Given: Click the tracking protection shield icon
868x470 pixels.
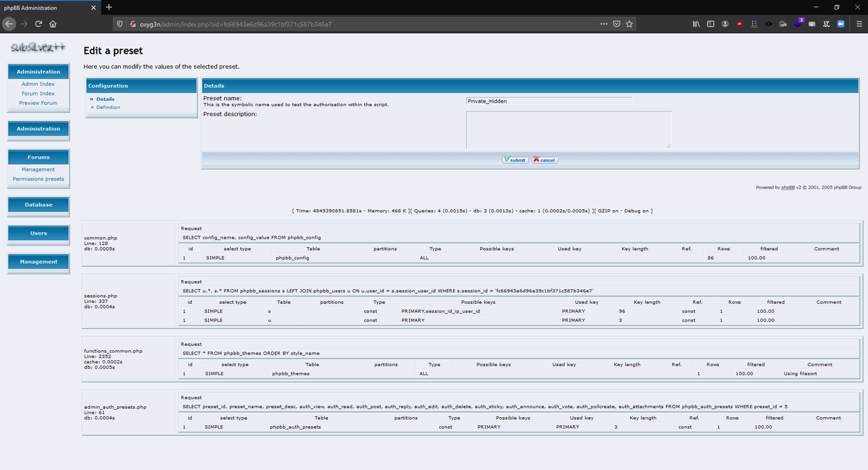Looking at the screenshot, I should tap(120, 23).
